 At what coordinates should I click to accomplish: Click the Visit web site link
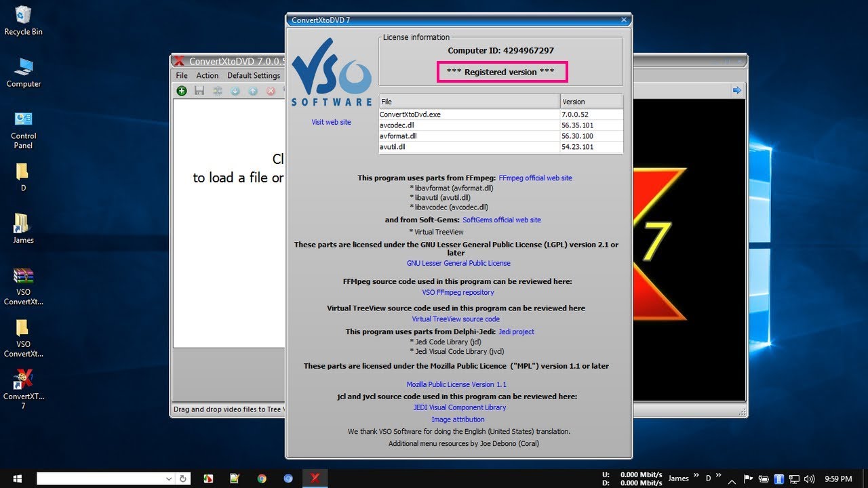point(332,122)
